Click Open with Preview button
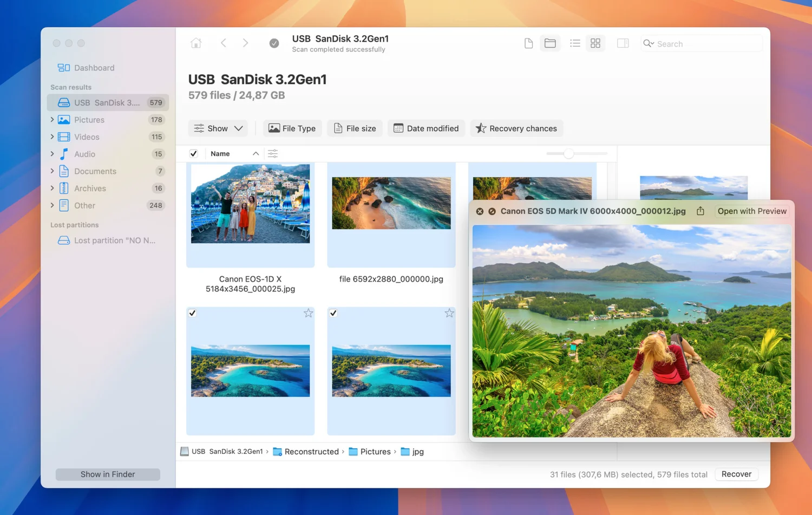The height and width of the screenshot is (515, 812). tap(752, 211)
